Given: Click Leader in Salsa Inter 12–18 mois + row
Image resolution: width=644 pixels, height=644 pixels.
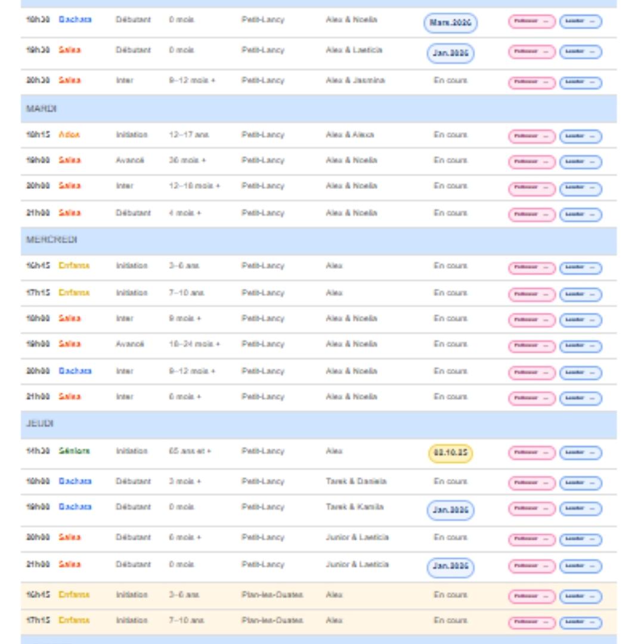Looking at the screenshot, I should 581,188.
